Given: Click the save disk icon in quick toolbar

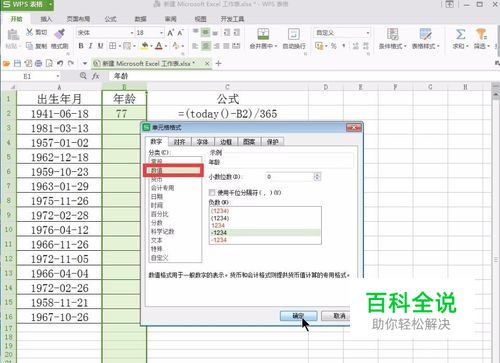Looking at the screenshot, I should [17, 63].
